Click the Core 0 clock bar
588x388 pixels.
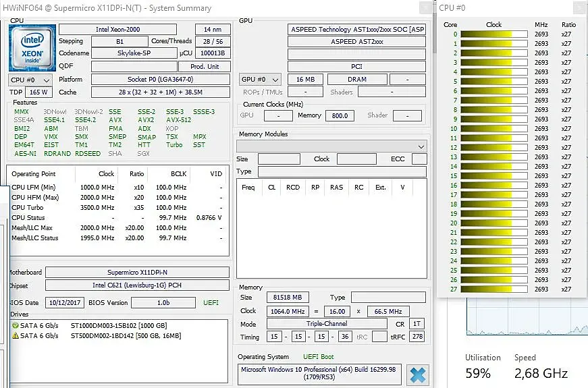tap(494, 34)
